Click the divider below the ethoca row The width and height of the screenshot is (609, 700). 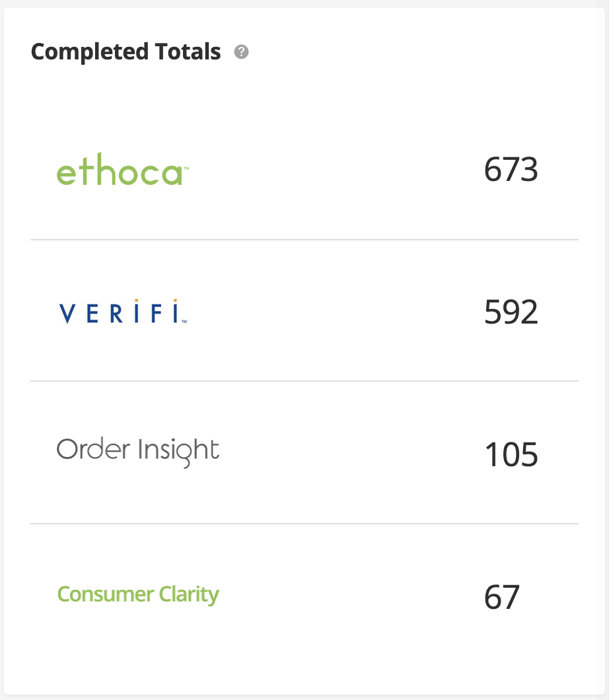coord(304,240)
